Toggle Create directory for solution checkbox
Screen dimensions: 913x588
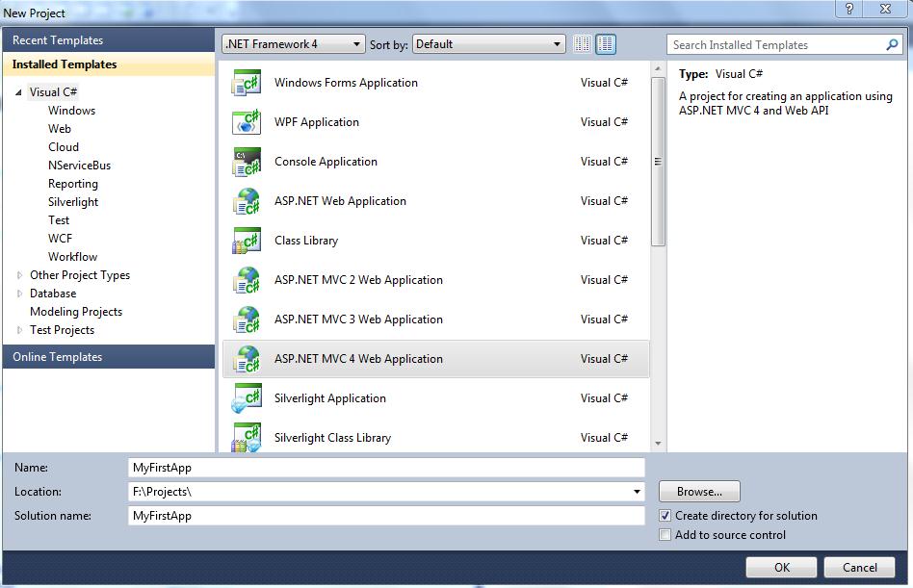click(x=665, y=516)
